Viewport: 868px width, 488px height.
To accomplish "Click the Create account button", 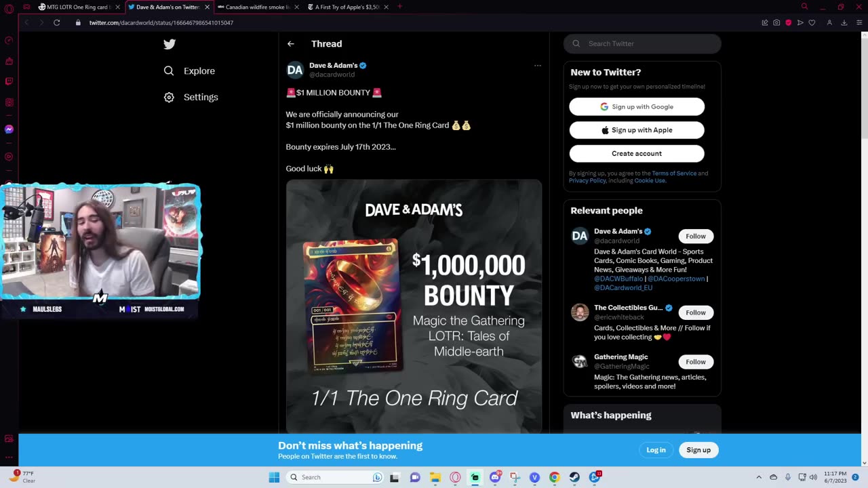I will click(x=637, y=153).
